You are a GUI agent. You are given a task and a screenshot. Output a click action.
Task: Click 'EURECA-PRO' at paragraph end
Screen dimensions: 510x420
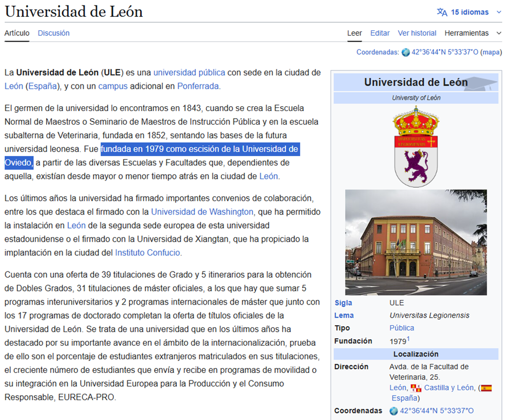[86, 397]
